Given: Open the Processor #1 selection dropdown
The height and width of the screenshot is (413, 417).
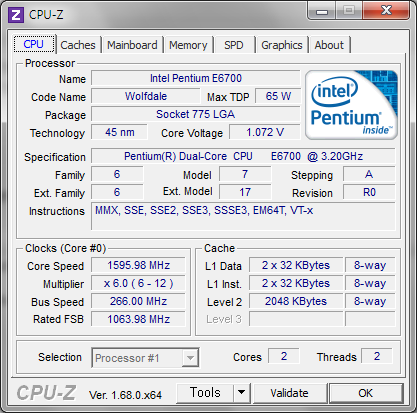Looking at the screenshot, I should (x=145, y=358).
